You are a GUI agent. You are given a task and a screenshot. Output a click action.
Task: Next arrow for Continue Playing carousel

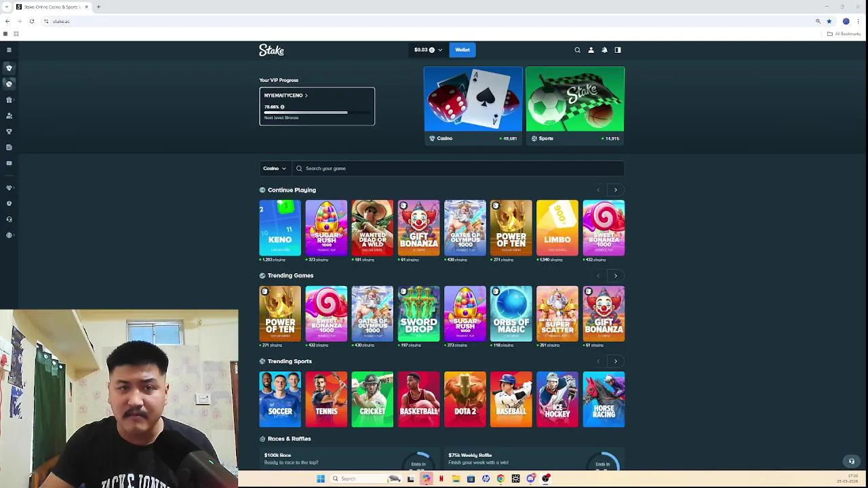616,190
